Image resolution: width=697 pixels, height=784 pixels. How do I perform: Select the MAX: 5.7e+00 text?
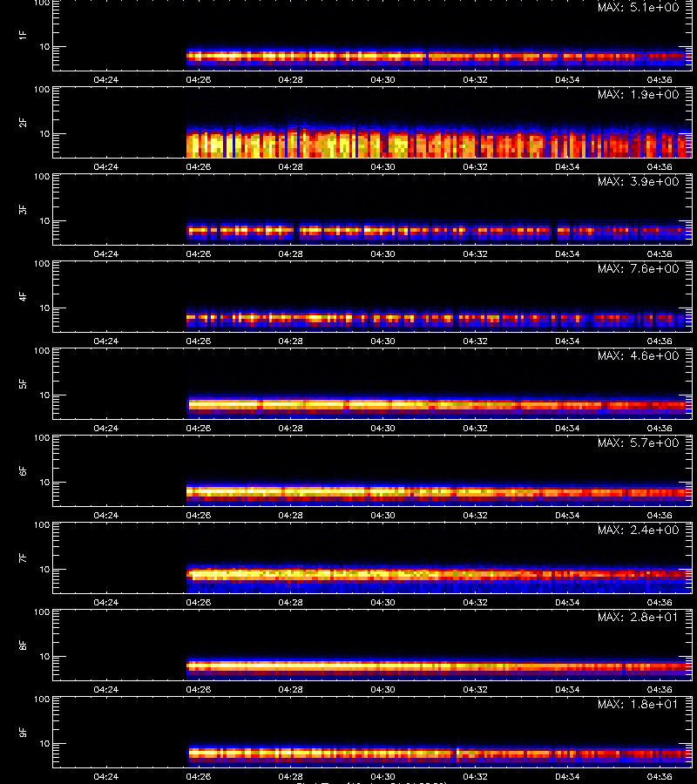[x=639, y=443]
